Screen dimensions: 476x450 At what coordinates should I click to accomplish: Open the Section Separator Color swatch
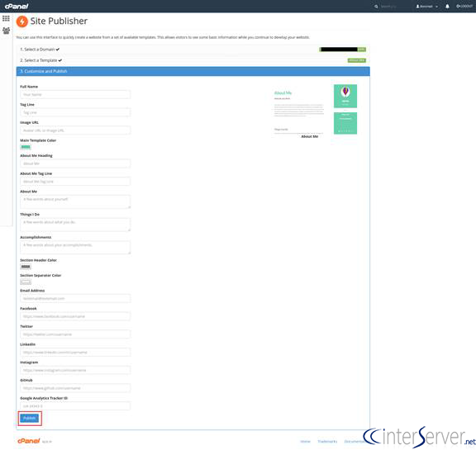26,282
